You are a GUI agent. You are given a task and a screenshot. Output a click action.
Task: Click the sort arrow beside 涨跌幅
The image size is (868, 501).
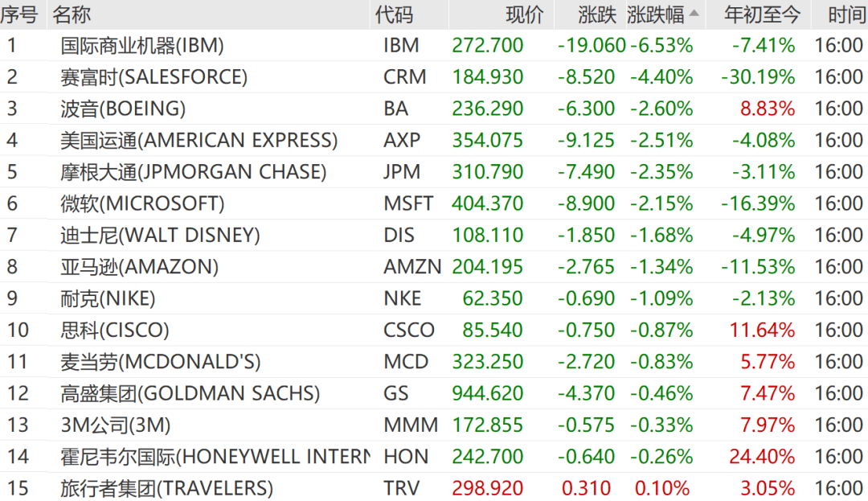(x=694, y=14)
